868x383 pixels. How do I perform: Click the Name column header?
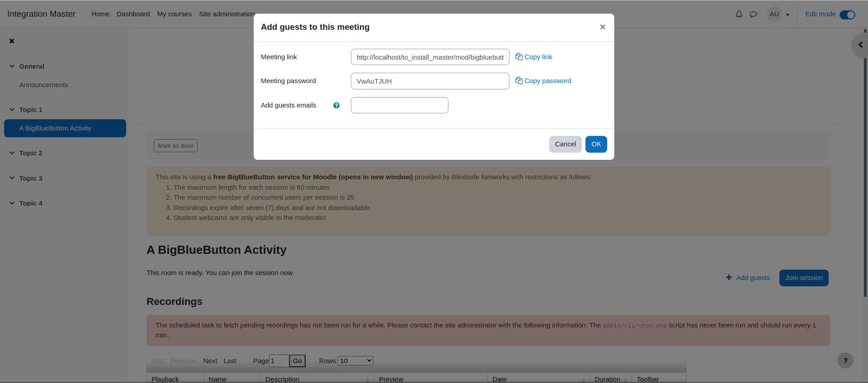point(232,379)
